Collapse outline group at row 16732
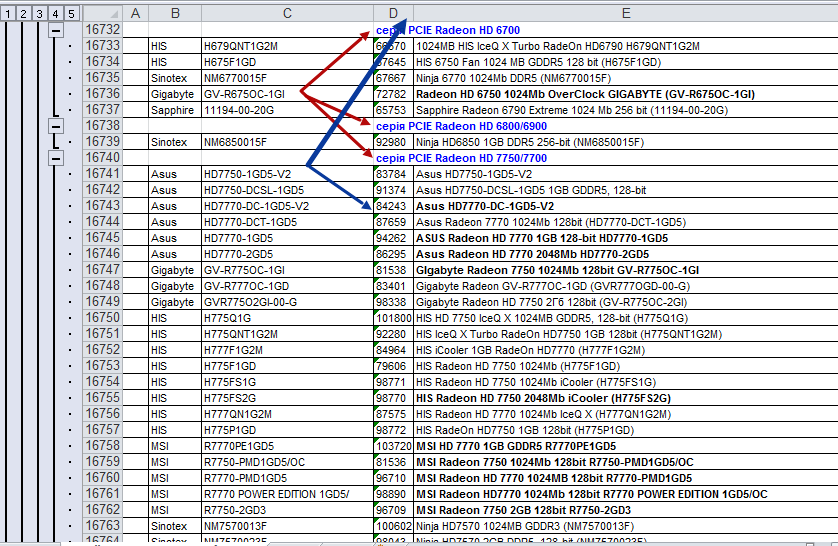 56,30
